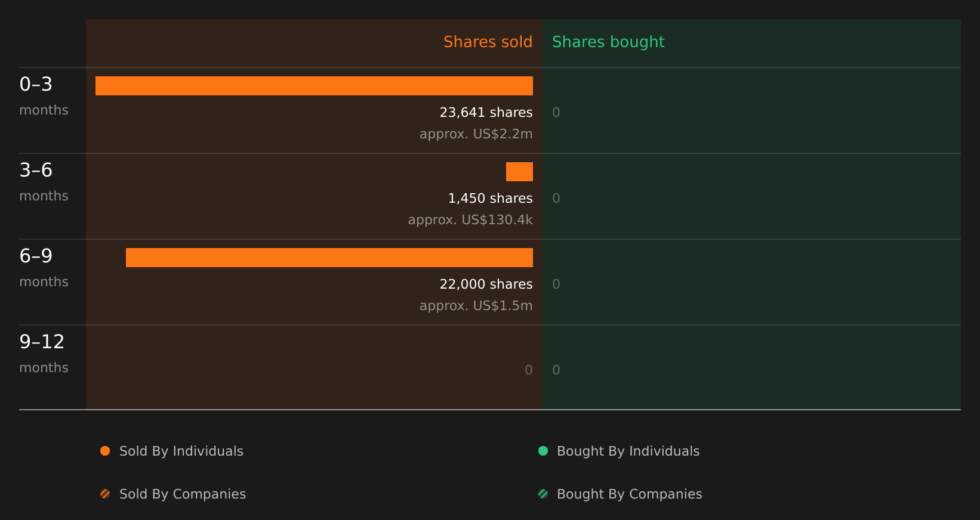The height and width of the screenshot is (520, 980).
Task: Click the bought 0 in 3–6 months row
Action: (x=556, y=199)
